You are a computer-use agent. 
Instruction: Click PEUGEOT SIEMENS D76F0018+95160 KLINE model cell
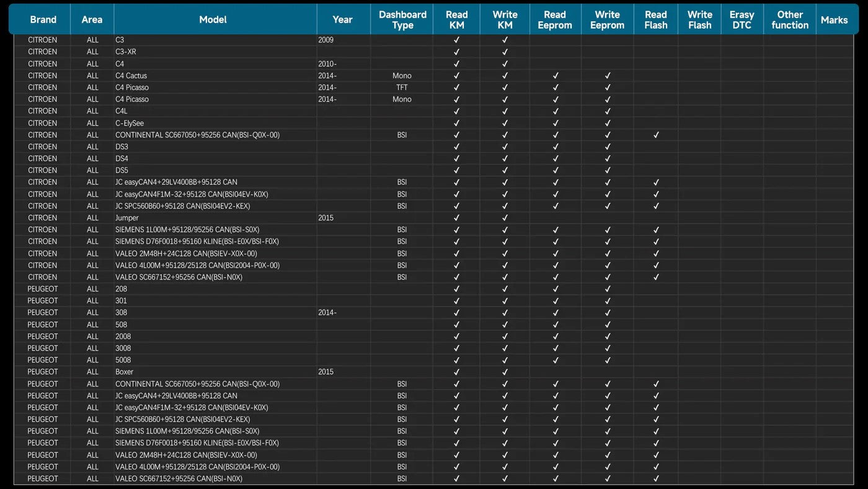pos(215,443)
